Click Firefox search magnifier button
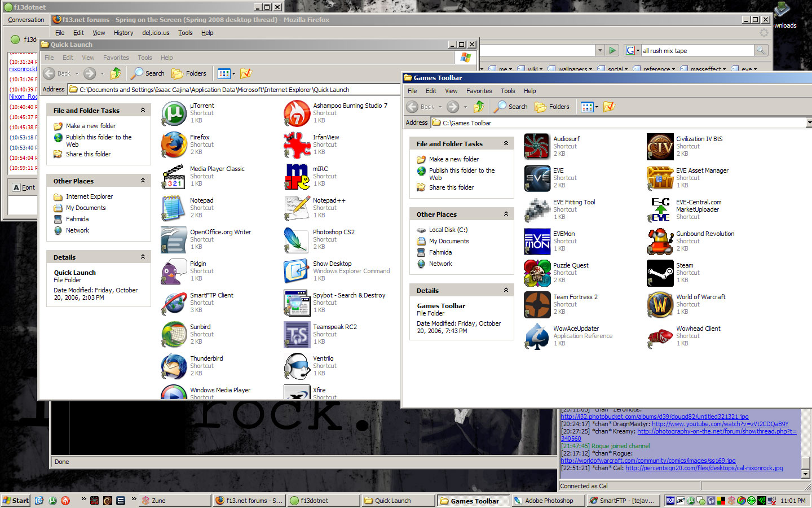812x508 pixels. [x=761, y=50]
